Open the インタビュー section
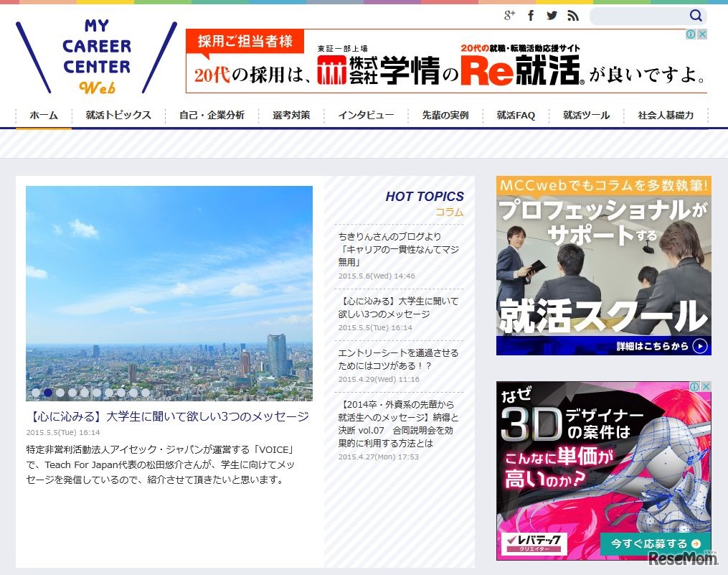 pos(367,115)
